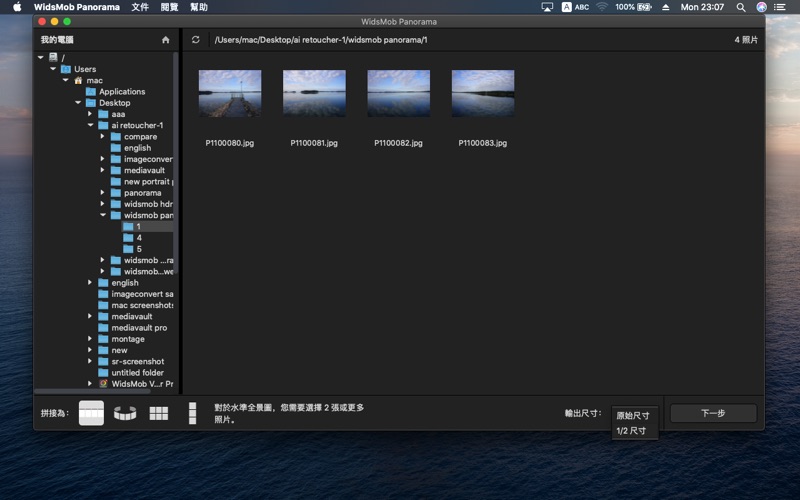Collapse the Desktop folder tree
Viewport: 800px width, 500px height.
tap(78, 103)
